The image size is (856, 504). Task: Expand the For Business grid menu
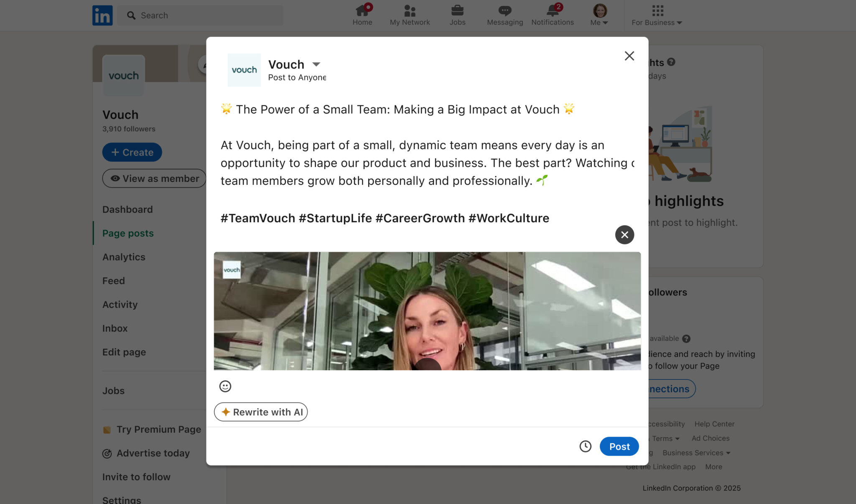[x=657, y=15]
